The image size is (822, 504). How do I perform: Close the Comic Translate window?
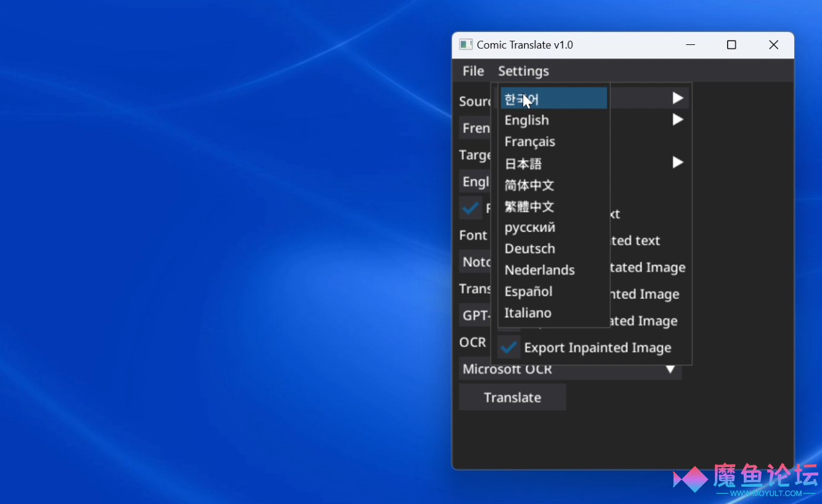(773, 45)
